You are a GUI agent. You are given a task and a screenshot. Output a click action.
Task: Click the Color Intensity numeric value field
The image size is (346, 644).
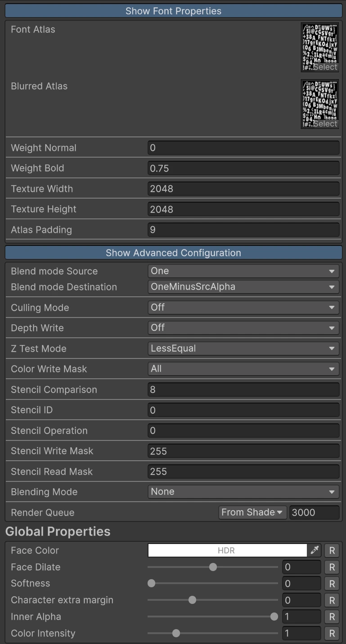[x=301, y=633]
